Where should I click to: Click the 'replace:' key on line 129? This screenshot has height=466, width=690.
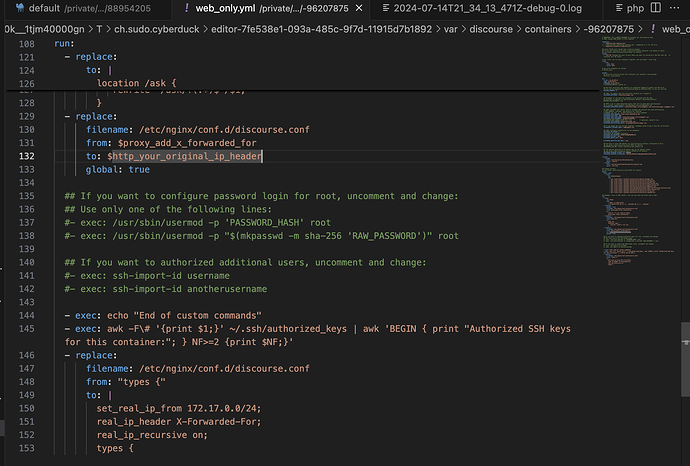pyautogui.click(x=96, y=116)
